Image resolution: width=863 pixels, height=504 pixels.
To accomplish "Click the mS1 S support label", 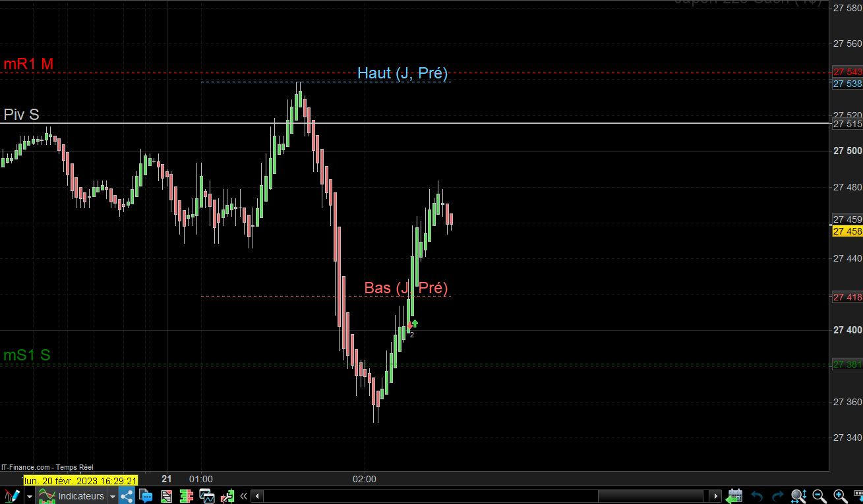I will pyautogui.click(x=27, y=355).
